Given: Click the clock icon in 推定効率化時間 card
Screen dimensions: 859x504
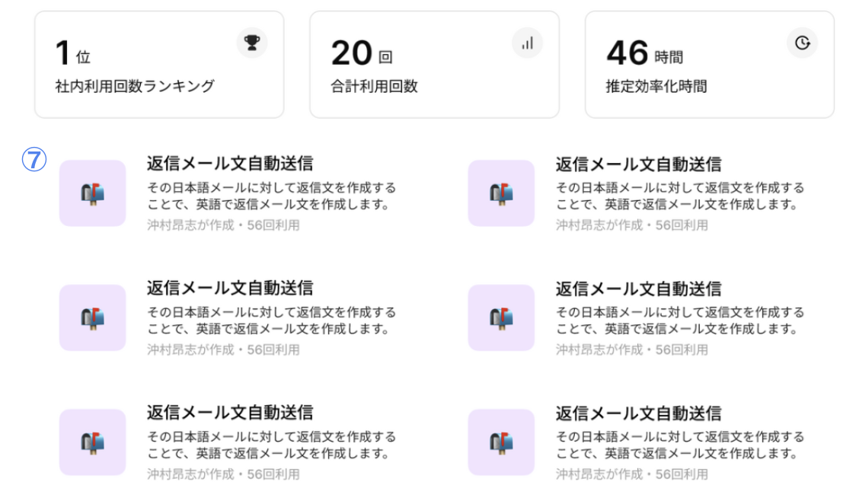Looking at the screenshot, I should click(802, 43).
